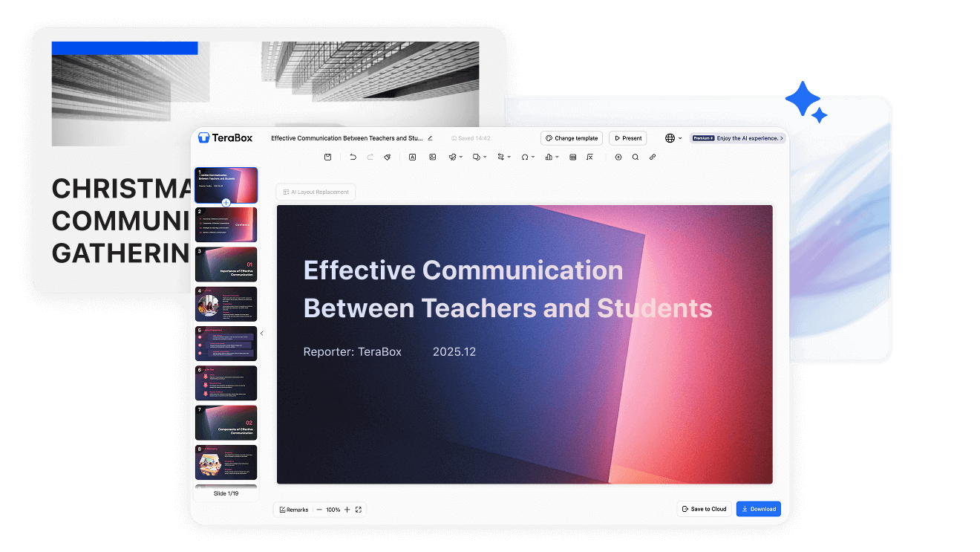Insert an image with the picture icon

(433, 157)
